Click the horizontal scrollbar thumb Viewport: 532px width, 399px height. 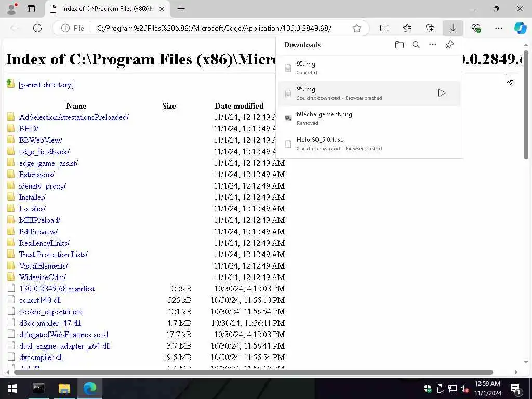[254, 372]
